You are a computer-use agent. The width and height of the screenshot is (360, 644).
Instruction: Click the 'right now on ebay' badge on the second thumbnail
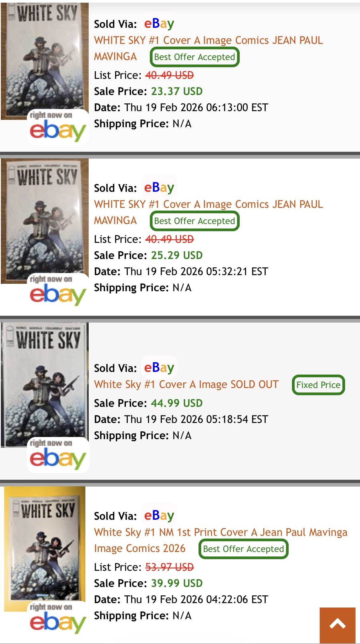[58, 291]
